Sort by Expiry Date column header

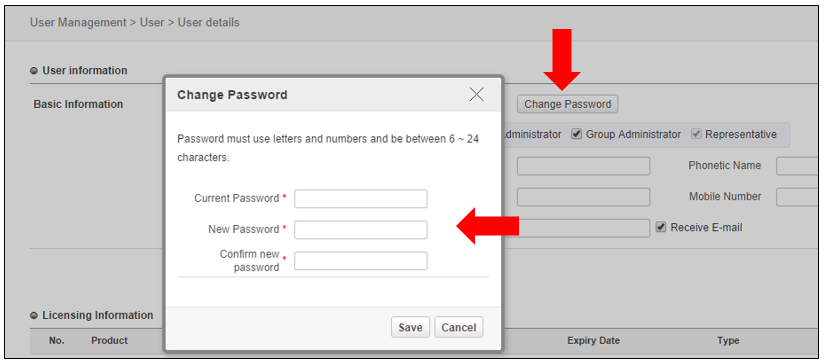click(x=593, y=340)
